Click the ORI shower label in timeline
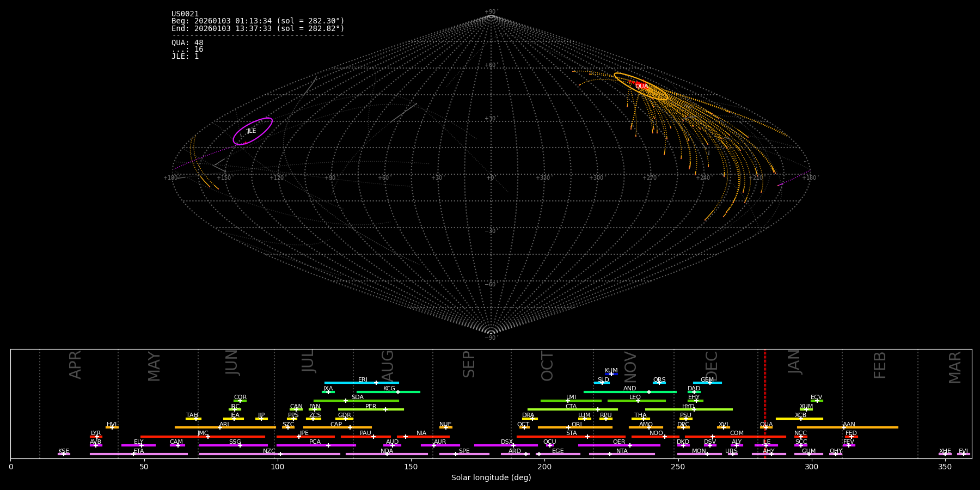This screenshot has width=980, height=490. [577, 425]
